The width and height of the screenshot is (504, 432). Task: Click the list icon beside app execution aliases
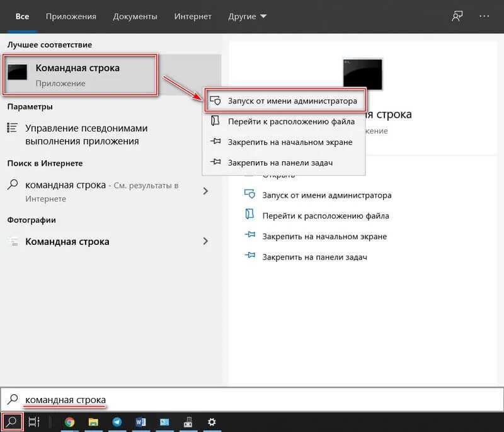tap(12, 128)
